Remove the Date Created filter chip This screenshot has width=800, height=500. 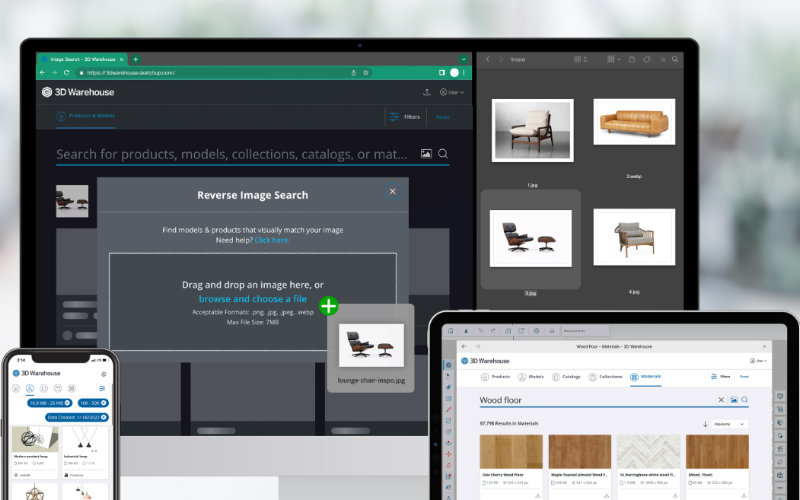pos(102,415)
